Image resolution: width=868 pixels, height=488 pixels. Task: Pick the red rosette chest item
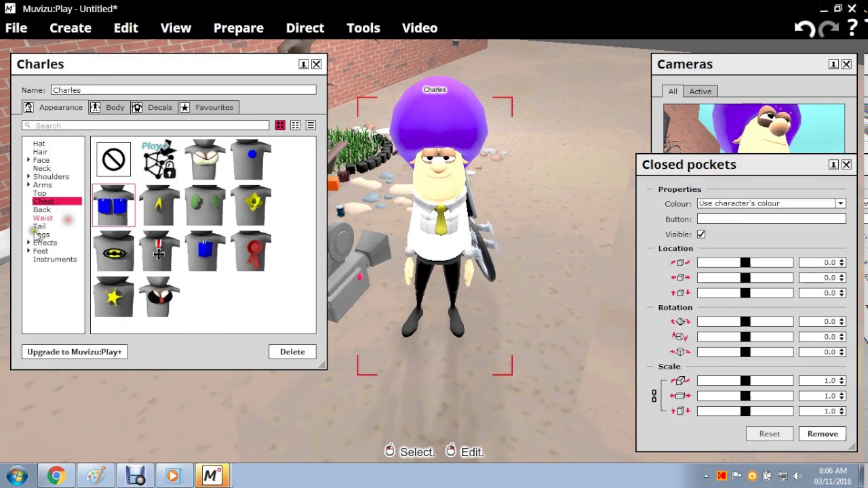251,251
